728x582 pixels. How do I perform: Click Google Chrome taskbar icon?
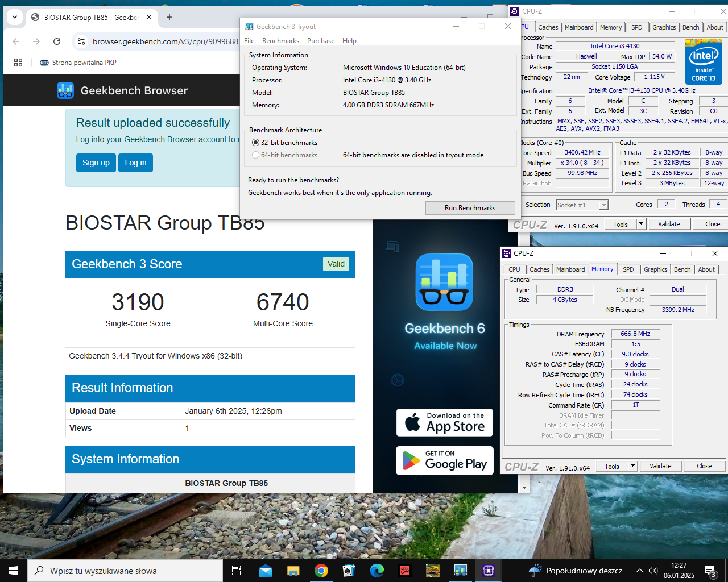tap(321, 571)
